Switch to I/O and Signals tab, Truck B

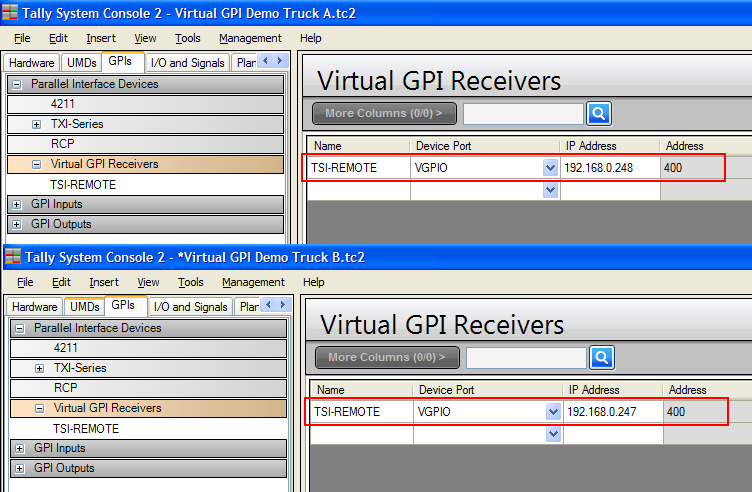[190, 307]
